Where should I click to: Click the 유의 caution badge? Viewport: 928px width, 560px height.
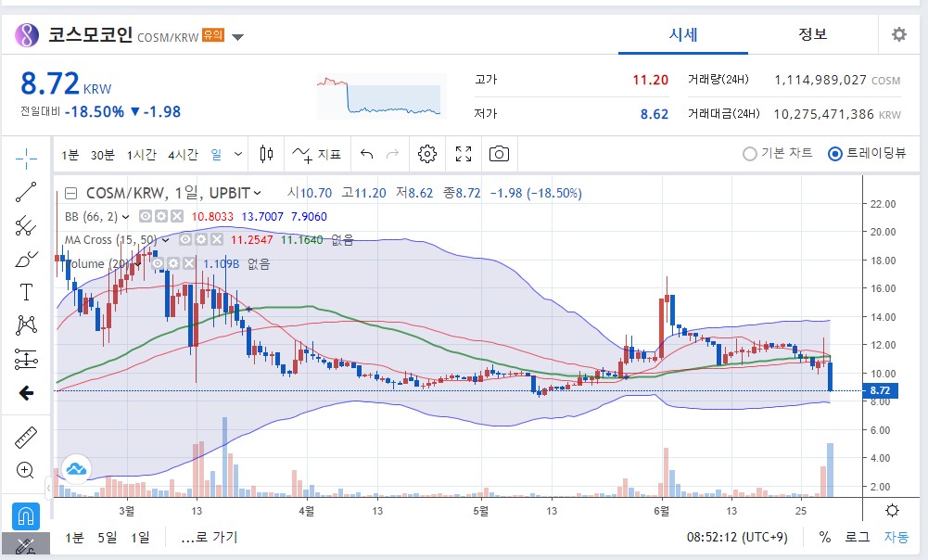point(213,35)
